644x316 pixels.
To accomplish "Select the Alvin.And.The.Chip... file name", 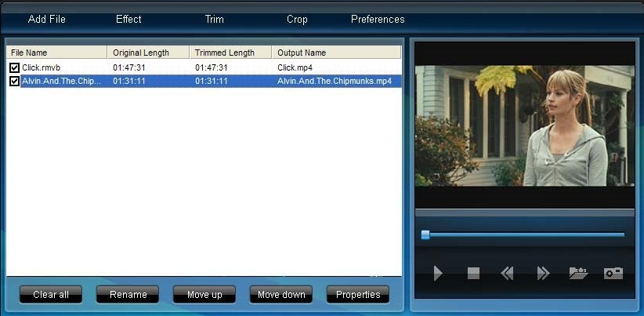I will point(62,81).
